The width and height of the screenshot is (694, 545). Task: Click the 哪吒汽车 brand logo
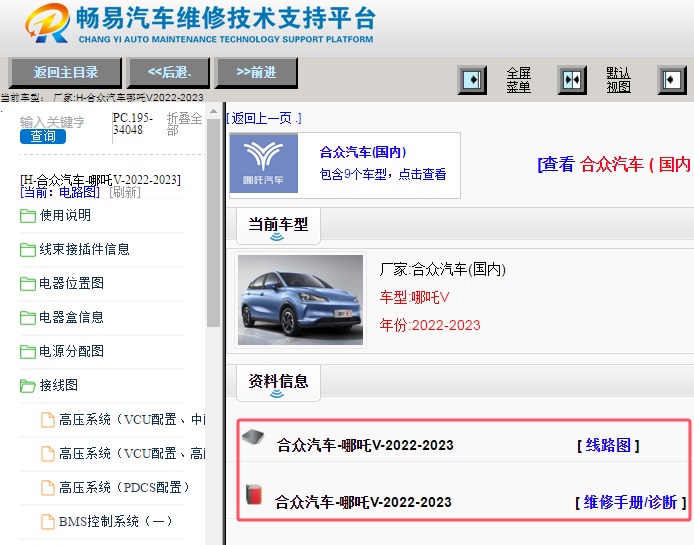coord(264,164)
